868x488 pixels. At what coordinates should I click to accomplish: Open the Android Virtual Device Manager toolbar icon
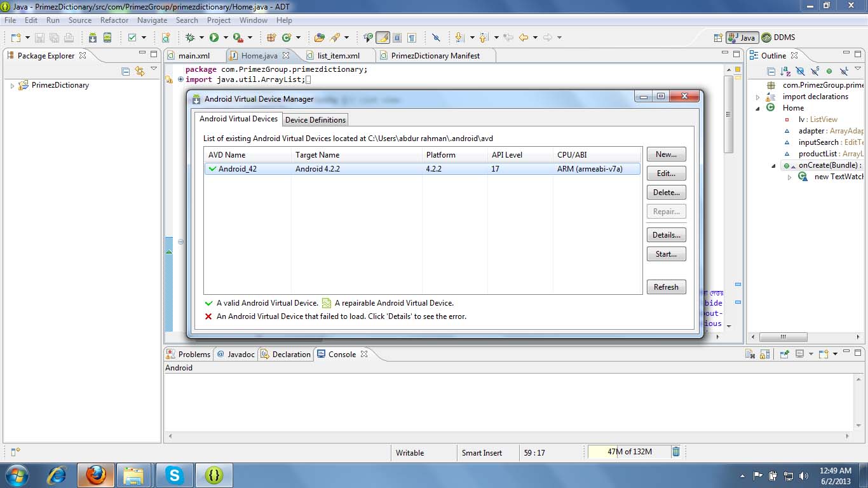point(107,37)
